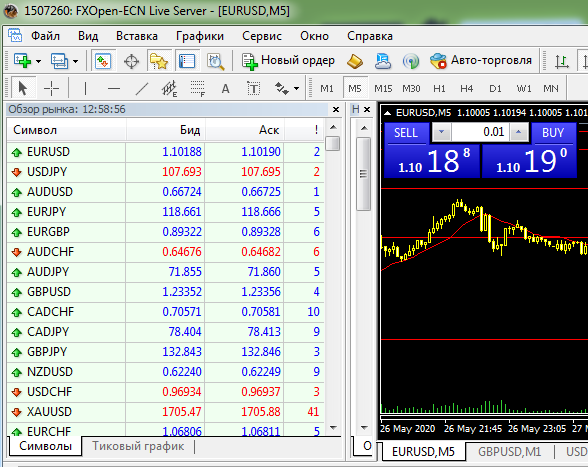Image resolution: width=588 pixels, height=467 pixels.
Task: Expand the arrows objects dropdown
Action: point(297,89)
